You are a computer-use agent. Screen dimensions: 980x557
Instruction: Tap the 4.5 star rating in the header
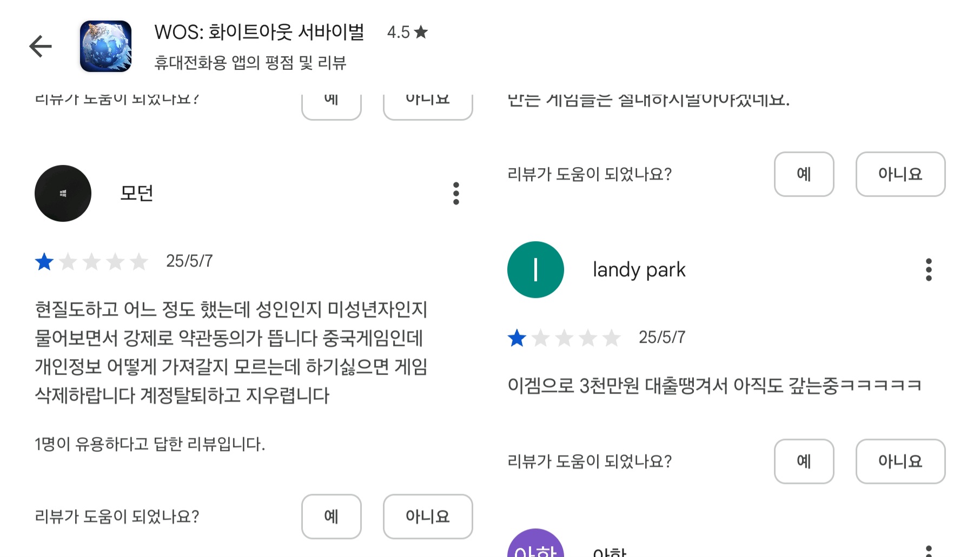[x=407, y=32]
